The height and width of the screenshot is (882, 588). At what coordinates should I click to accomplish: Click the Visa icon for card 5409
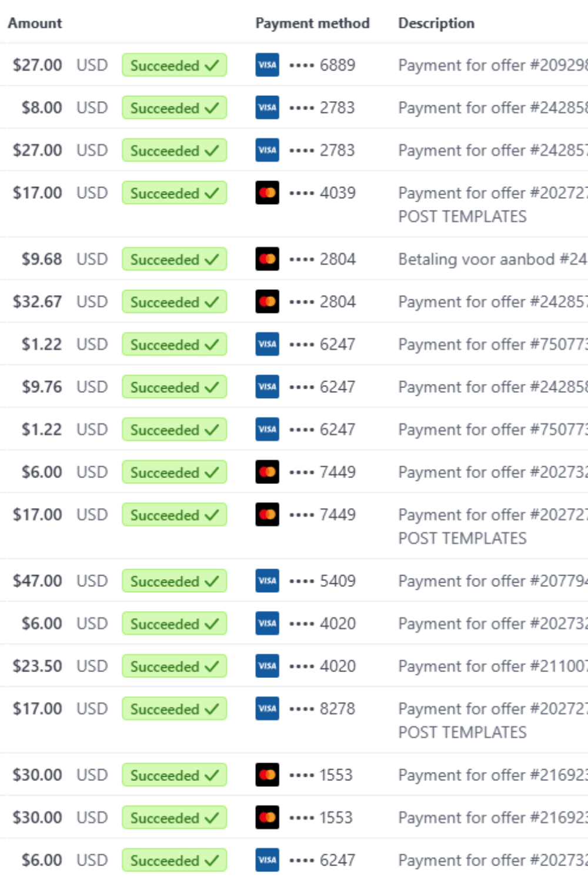coord(268,581)
